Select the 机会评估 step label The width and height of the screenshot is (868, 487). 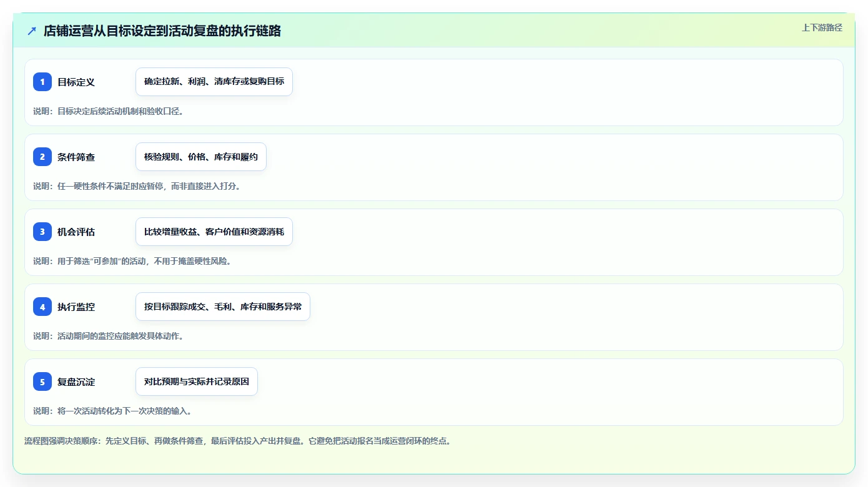[x=76, y=232]
